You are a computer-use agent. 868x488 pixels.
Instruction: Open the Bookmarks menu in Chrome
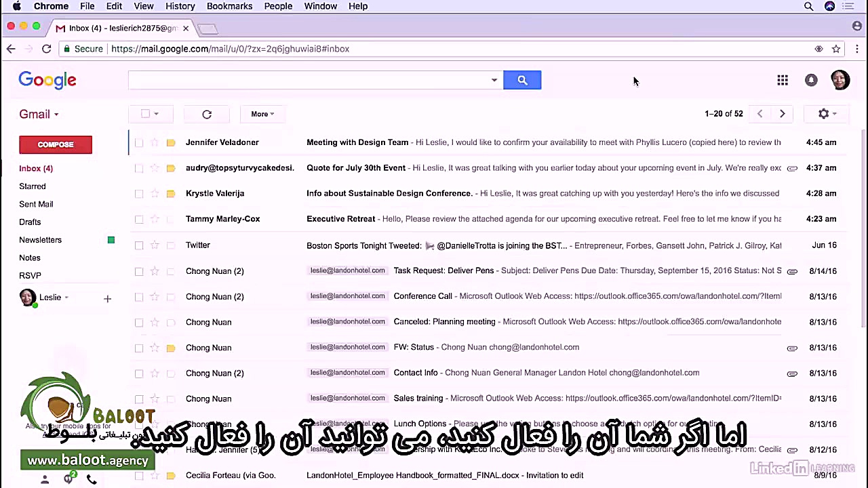coord(229,6)
